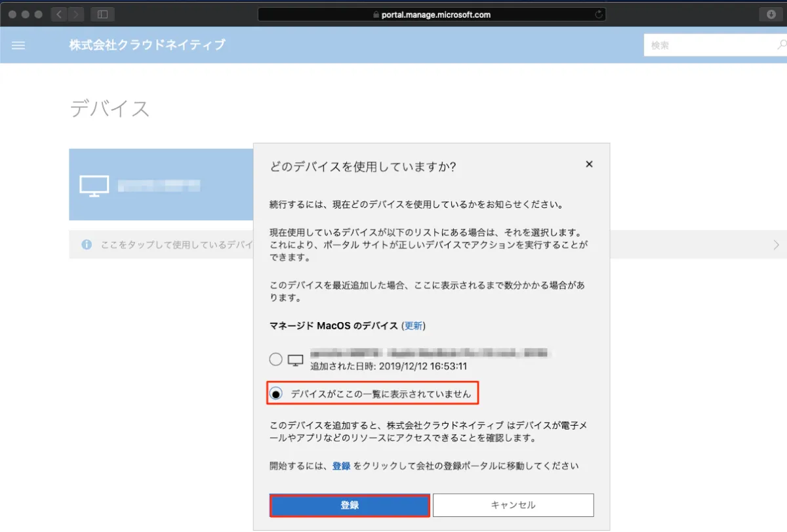Image resolution: width=787 pixels, height=532 pixels.
Task: Click the search magnifier icon
Action: pos(781,45)
